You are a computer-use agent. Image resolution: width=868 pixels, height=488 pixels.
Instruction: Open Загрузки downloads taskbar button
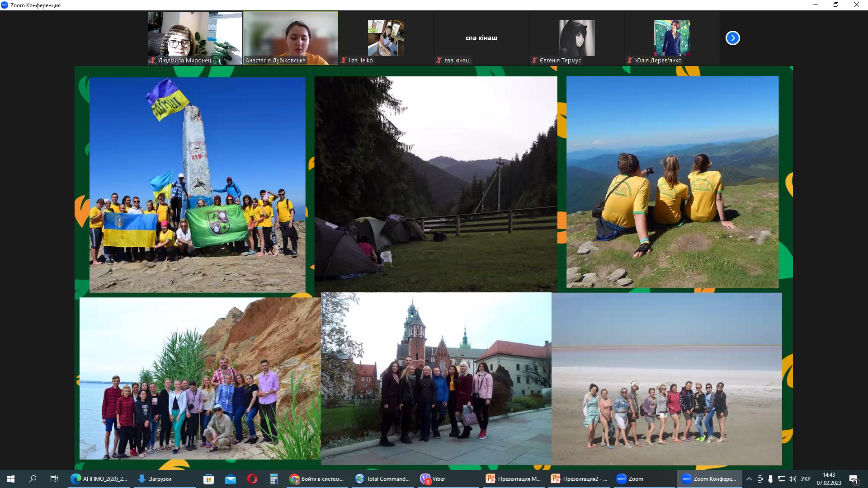pos(155,479)
